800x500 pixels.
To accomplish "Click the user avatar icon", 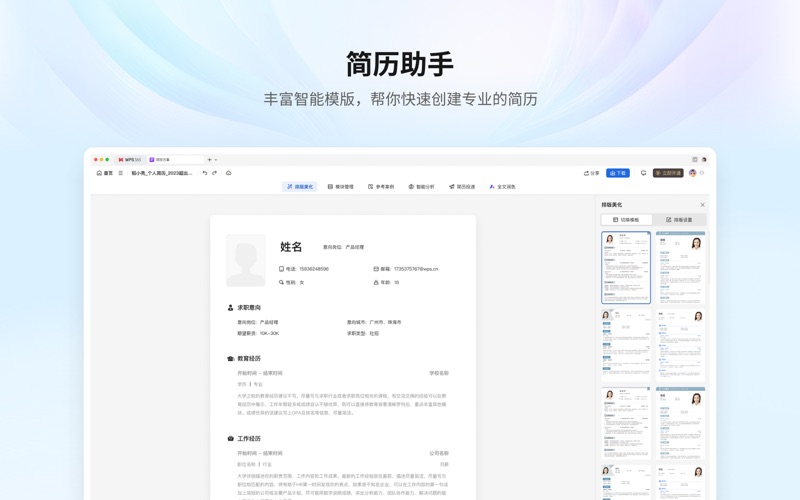I will 692,173.
